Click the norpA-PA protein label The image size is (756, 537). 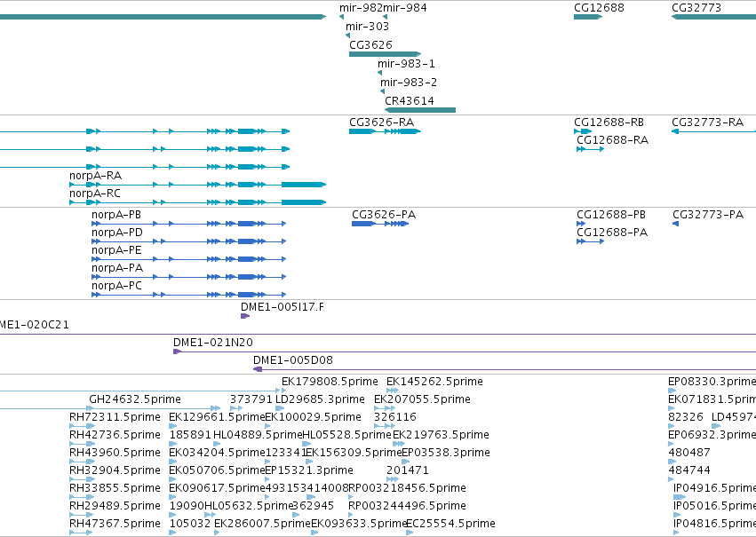pos(117,268)
